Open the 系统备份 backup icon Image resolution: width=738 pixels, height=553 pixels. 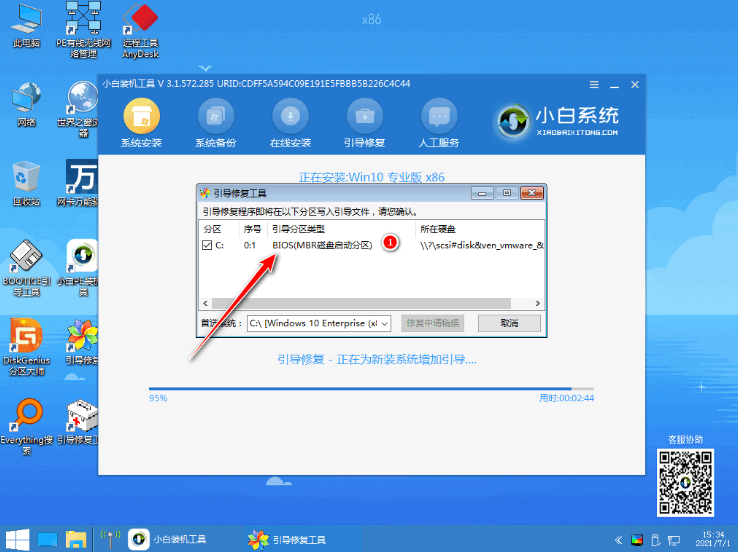(215, 117)
